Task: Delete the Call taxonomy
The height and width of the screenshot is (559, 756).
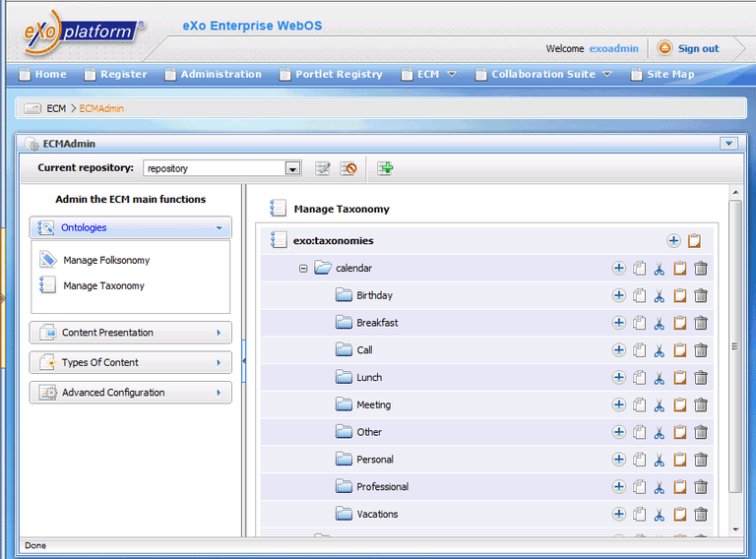Action: pyautogui.click(x=701, y=349)
